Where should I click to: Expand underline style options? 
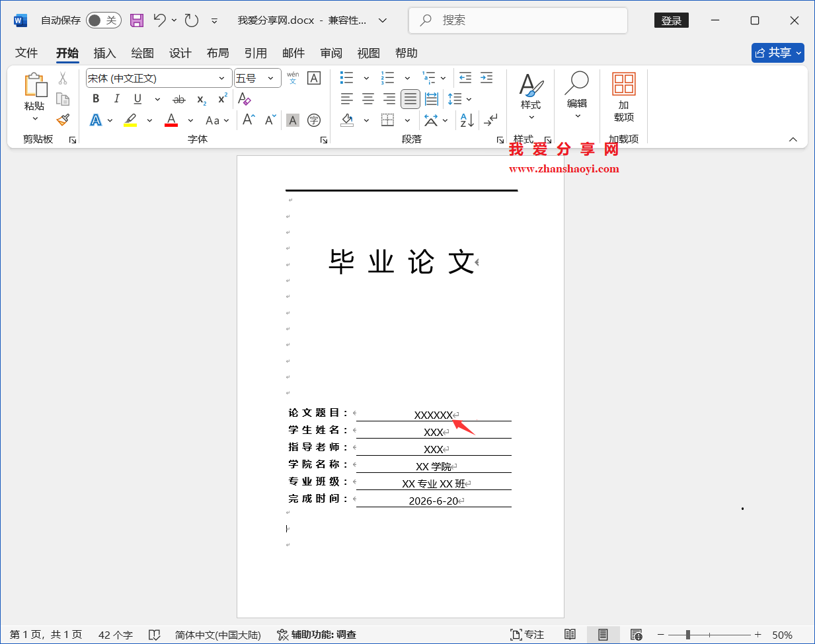tap(157, 99)
